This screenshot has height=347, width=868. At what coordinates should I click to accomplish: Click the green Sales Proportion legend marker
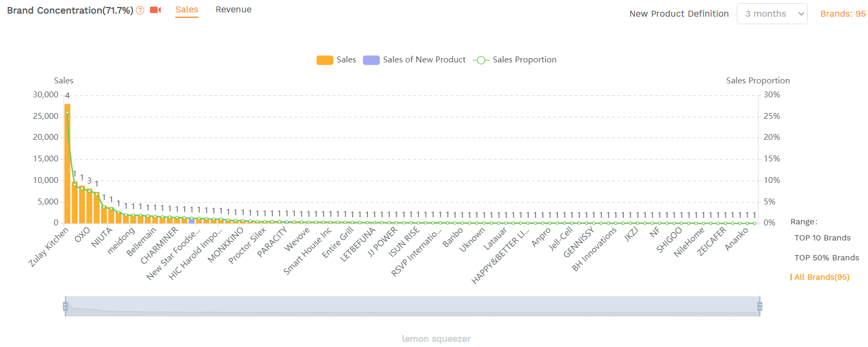pyautogui.click(x=481, y=60)
